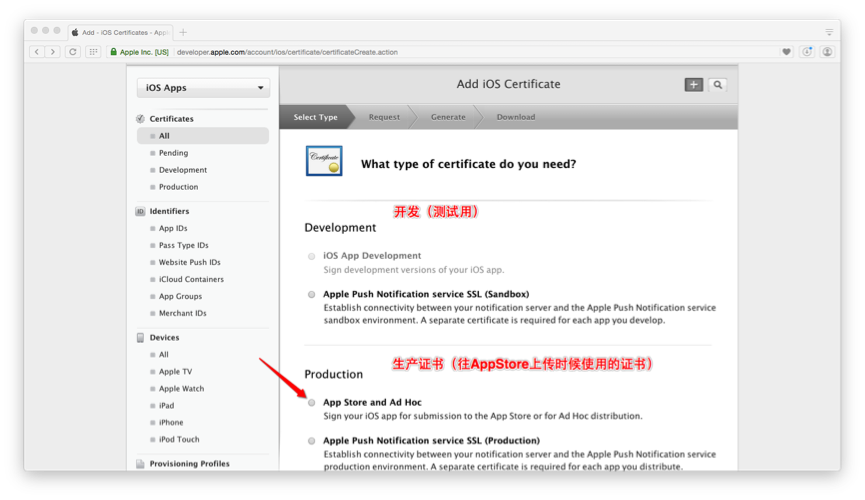Go back with the browser back arrow
This screenshot has height=500, width=865.
tap(37, 52)
